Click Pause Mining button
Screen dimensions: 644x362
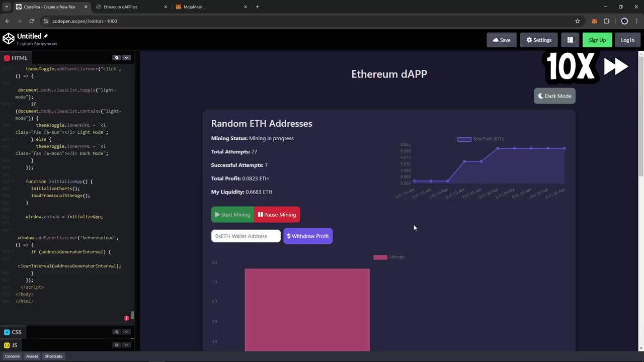277,215
